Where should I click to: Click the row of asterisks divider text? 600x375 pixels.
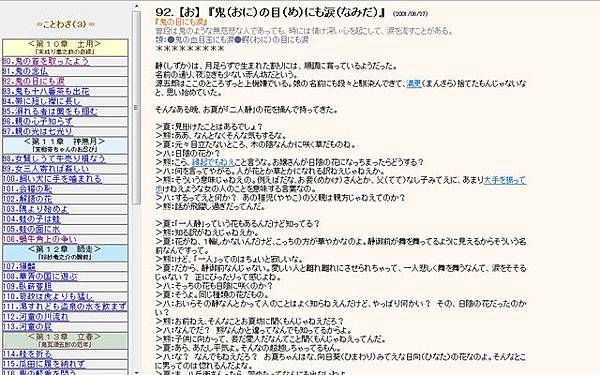(x=190, y=49)
